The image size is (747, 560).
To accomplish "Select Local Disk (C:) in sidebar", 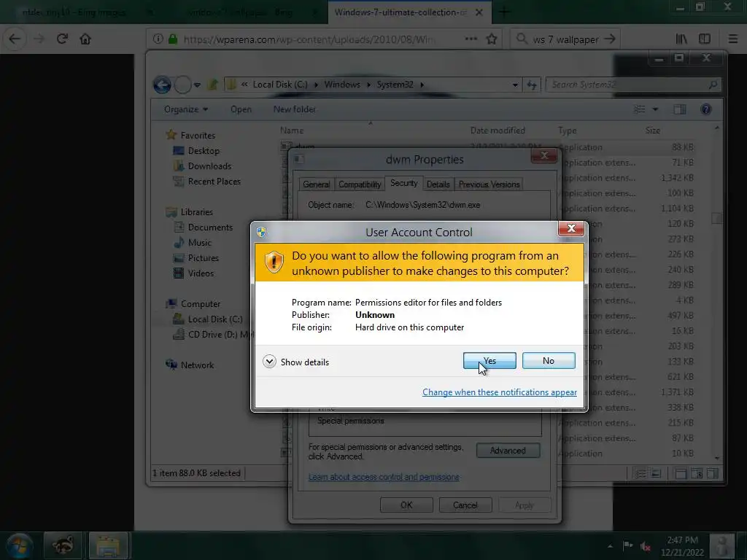I will click(215, 319).
